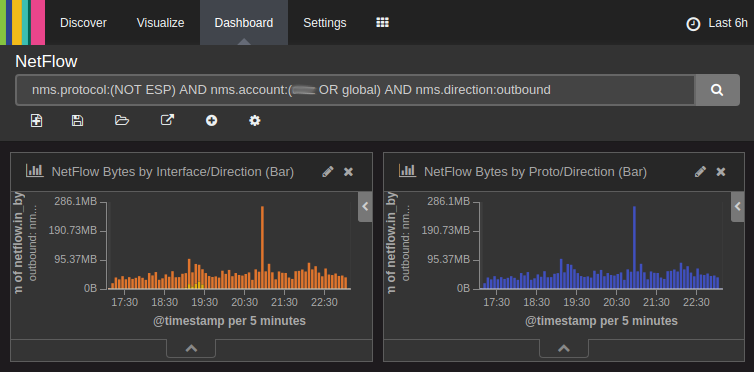754x372 pixels.
Task: Click 18:30 tick on orange chart
Action: tap(164, 303)
